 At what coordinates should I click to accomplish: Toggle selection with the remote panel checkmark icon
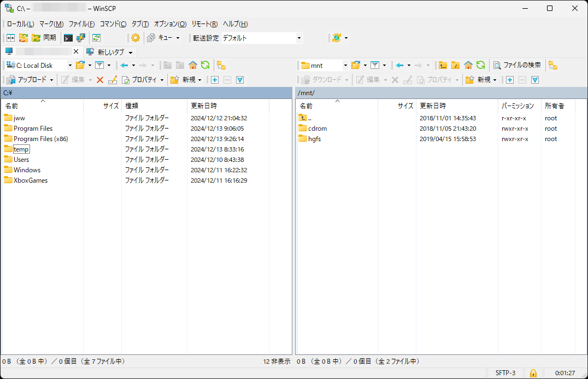tap(535, 80)
